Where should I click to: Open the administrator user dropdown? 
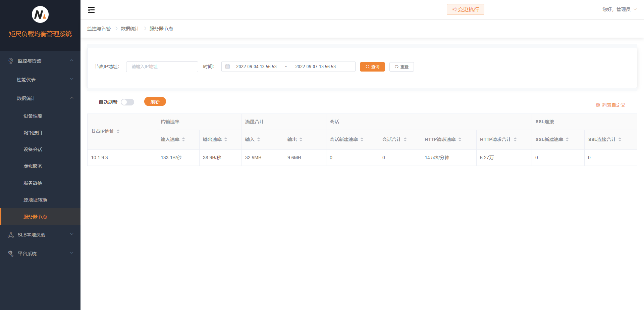(x=619, y=9)
